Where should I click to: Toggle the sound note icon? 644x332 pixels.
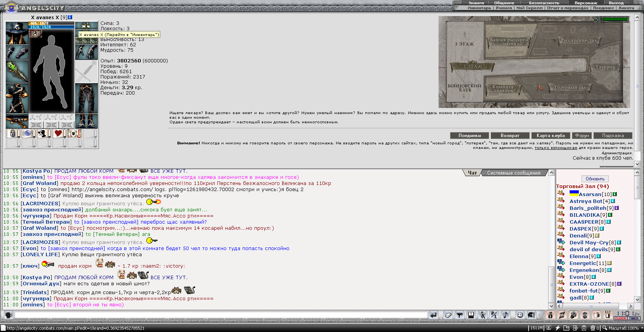click(x=505, y=315)
